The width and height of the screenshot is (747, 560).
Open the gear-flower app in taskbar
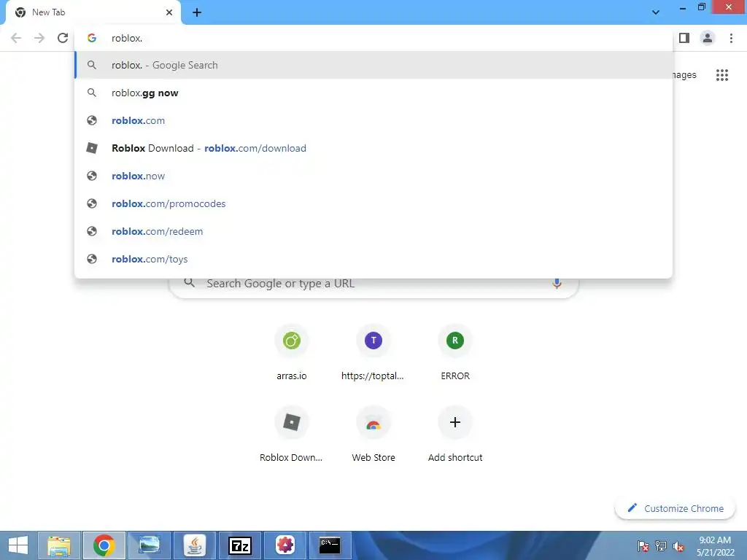point(285,545)
